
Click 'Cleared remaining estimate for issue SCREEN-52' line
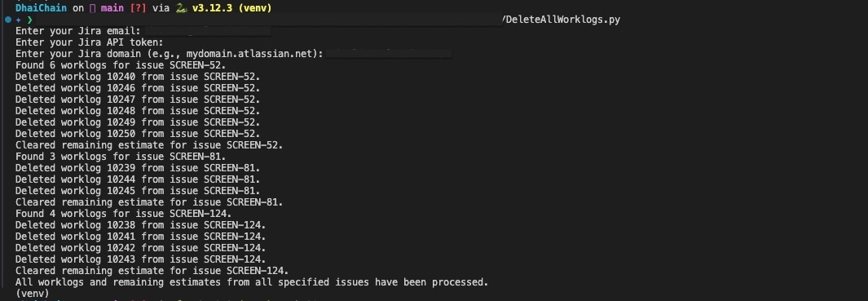(x=149, y=145)
